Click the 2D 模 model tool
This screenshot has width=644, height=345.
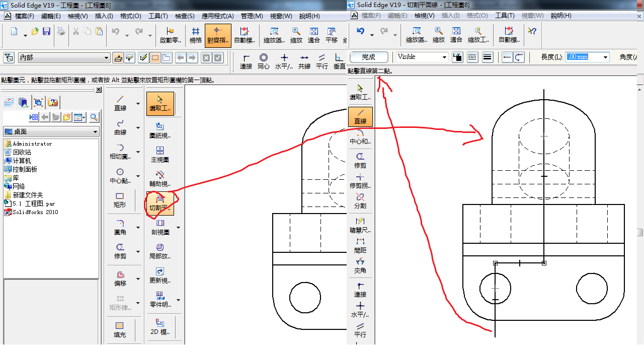click(x=160, y=326)
